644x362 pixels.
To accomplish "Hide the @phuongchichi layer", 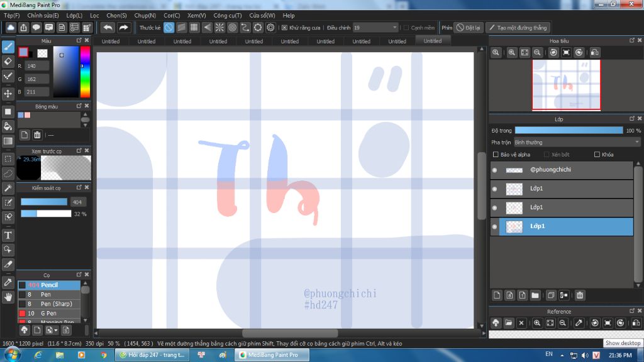I will tap(495, 170).
